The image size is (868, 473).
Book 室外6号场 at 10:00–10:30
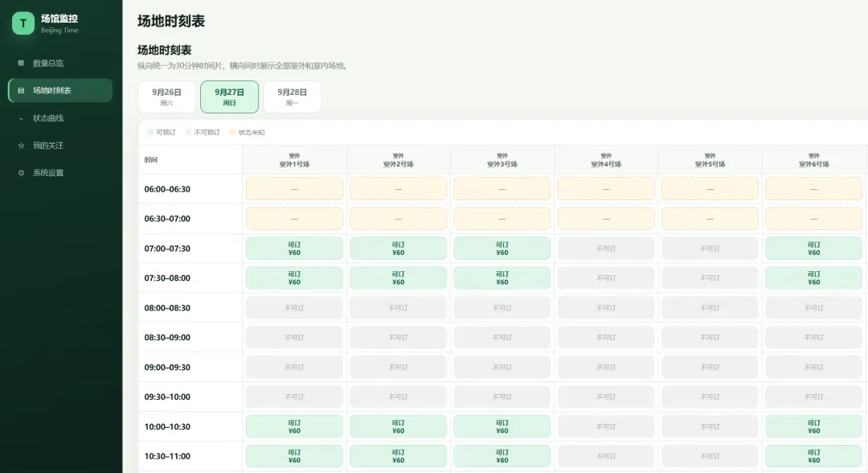(813, 426)
